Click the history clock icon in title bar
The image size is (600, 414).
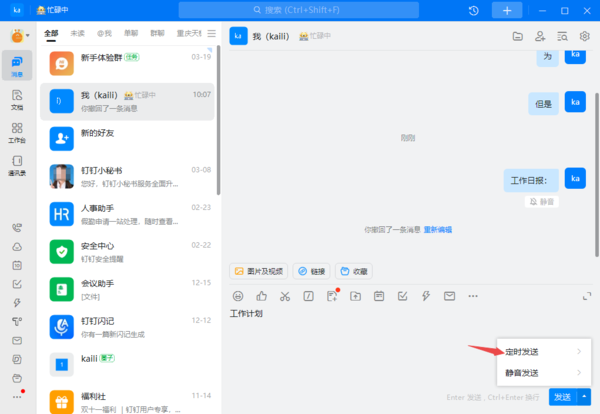(x=473, y=10)
